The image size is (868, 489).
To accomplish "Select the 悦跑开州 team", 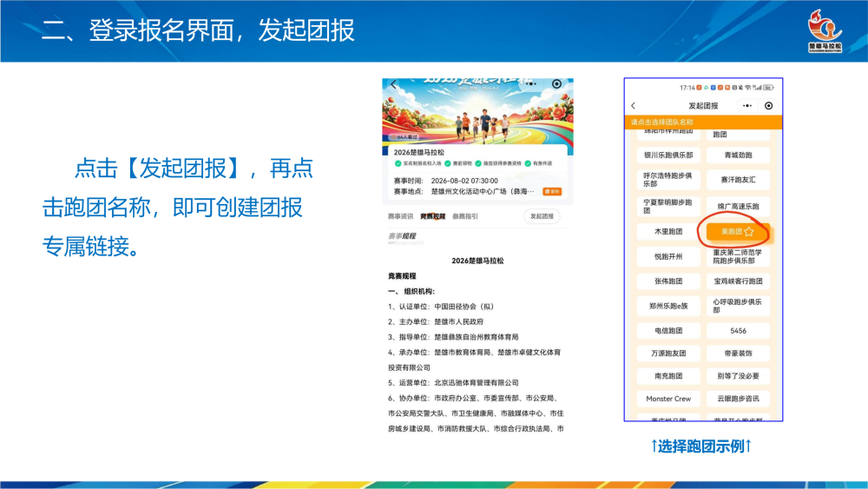I will click(668, 256).
